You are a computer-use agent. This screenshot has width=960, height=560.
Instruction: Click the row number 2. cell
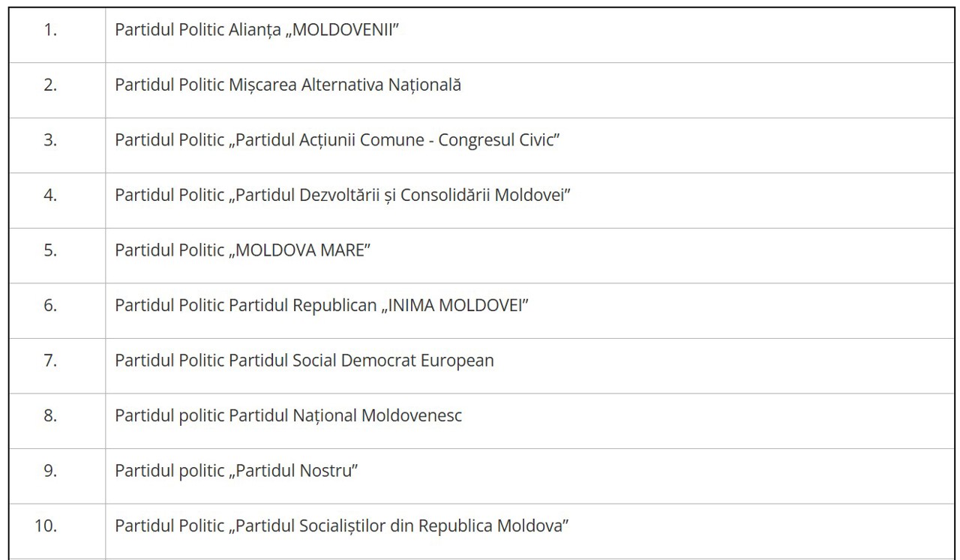click(x=49, y=85)
